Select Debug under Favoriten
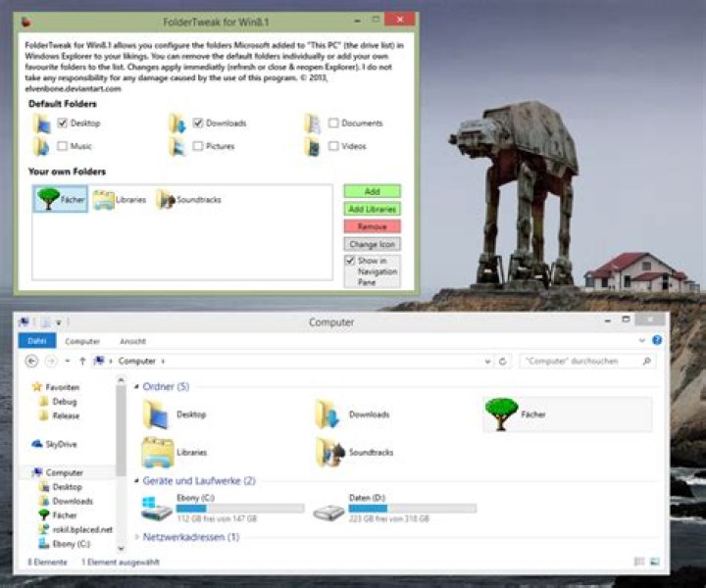Screen dimensions: 706x588 (x=59, y=401)
